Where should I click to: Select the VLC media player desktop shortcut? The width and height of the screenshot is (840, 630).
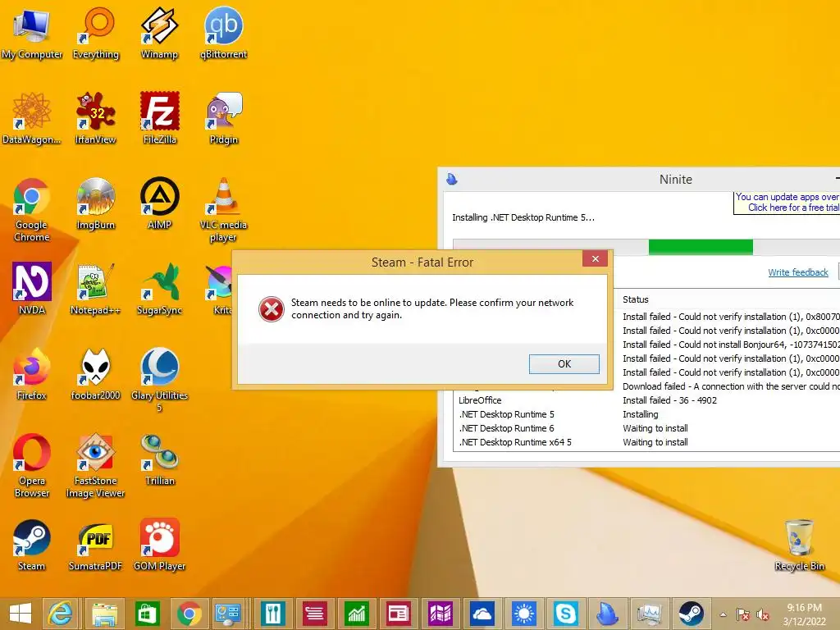[223, 210]
